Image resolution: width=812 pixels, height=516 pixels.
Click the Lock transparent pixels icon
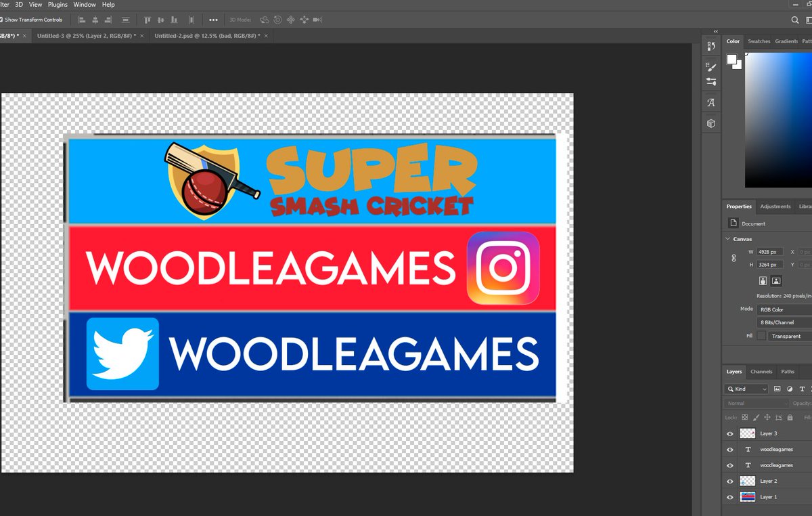click(745, 418)
